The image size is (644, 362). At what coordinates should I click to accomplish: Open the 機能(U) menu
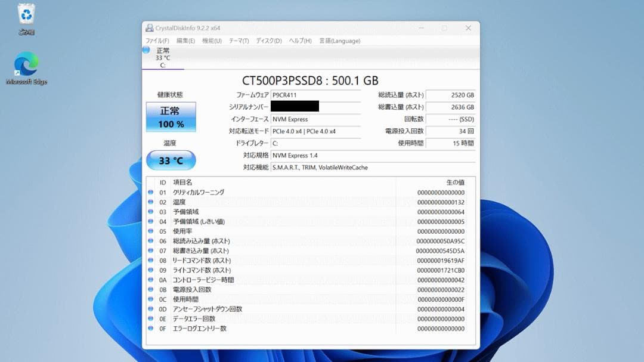212,41
